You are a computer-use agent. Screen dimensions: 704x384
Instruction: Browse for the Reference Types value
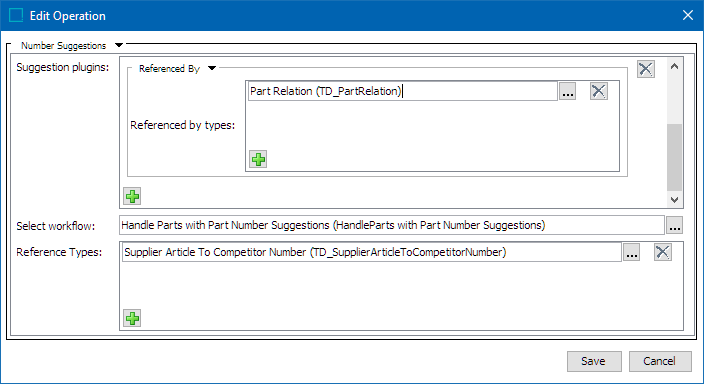(x=632, y=252)
